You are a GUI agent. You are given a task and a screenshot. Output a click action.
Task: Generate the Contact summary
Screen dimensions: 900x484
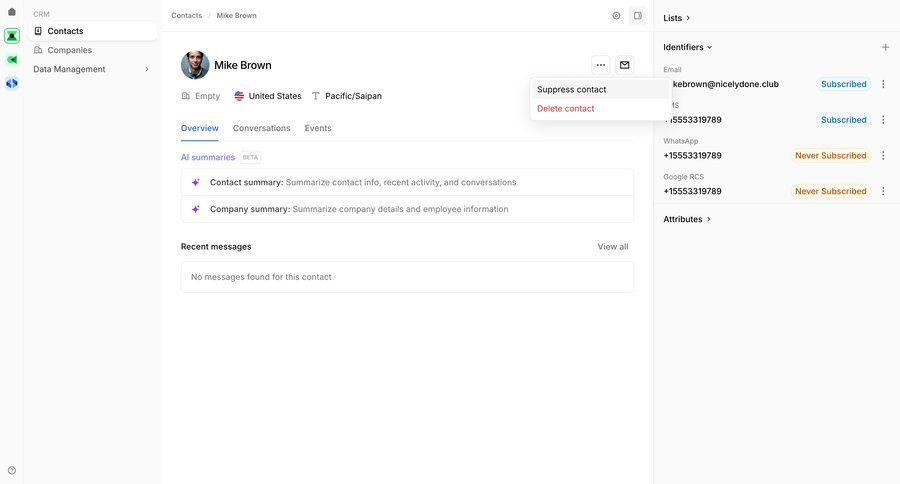408,183
